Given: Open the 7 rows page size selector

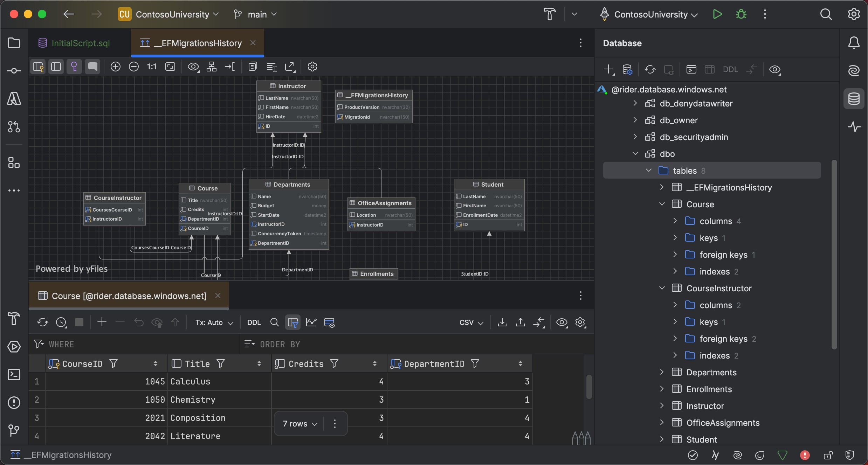Looking at the screenshot, I should point(298,423).
